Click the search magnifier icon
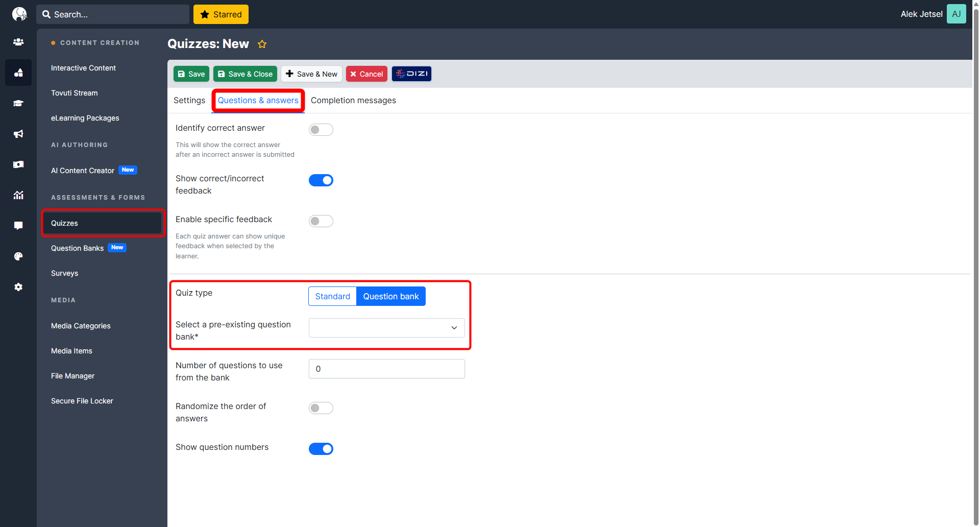The image size is (980, 527). point(46,14)
